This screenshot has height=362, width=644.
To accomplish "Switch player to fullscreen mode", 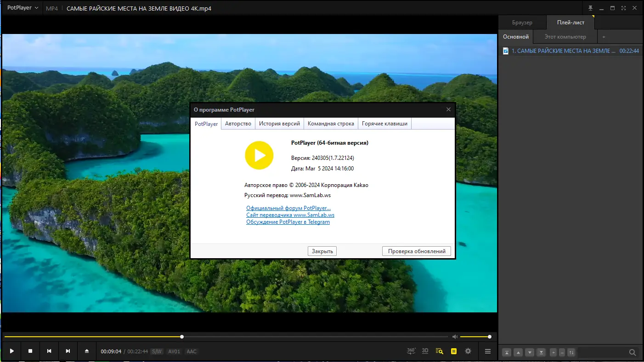I will (x=624, y=8).
